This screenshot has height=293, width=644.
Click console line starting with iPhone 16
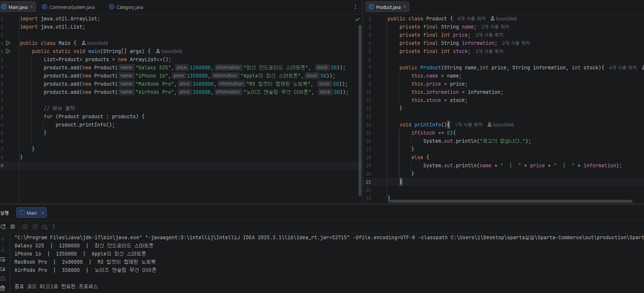[x=80, y=254]
